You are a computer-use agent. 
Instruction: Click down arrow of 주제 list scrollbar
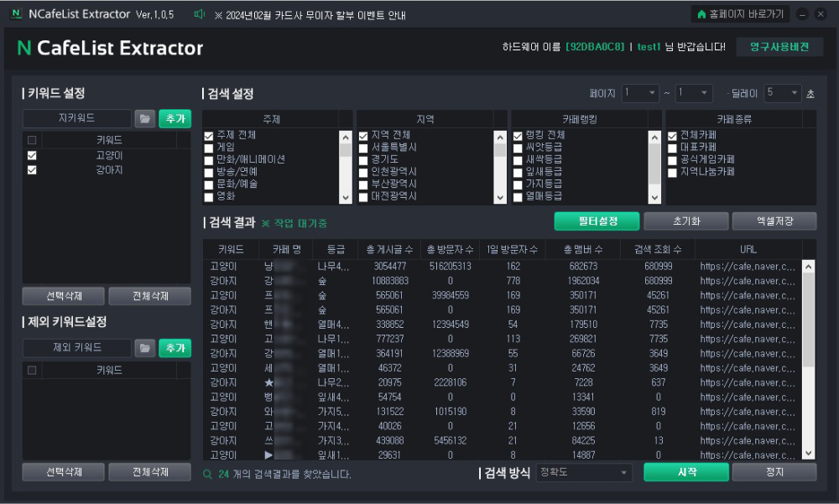point(346,197)
